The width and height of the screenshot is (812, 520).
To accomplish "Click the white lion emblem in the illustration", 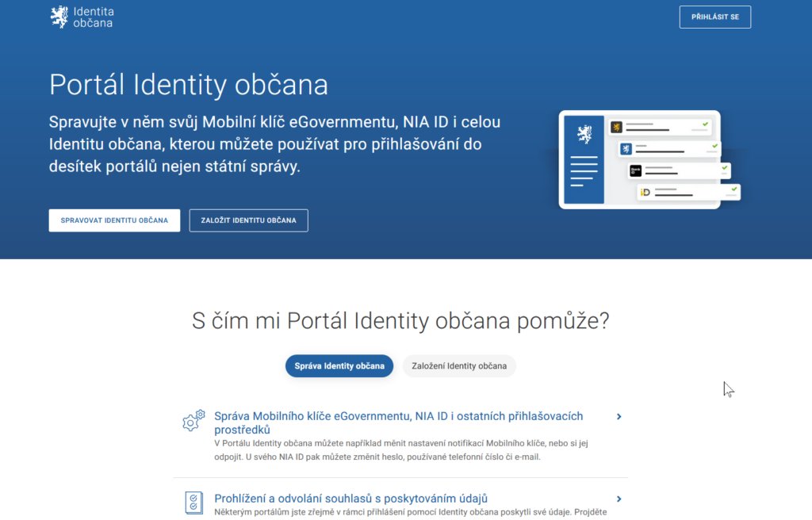I will point(584,134).
